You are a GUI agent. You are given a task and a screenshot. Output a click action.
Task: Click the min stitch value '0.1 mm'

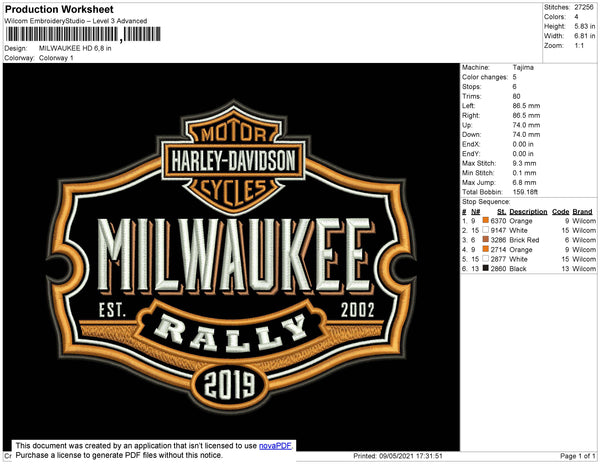(x=525, y=173)
